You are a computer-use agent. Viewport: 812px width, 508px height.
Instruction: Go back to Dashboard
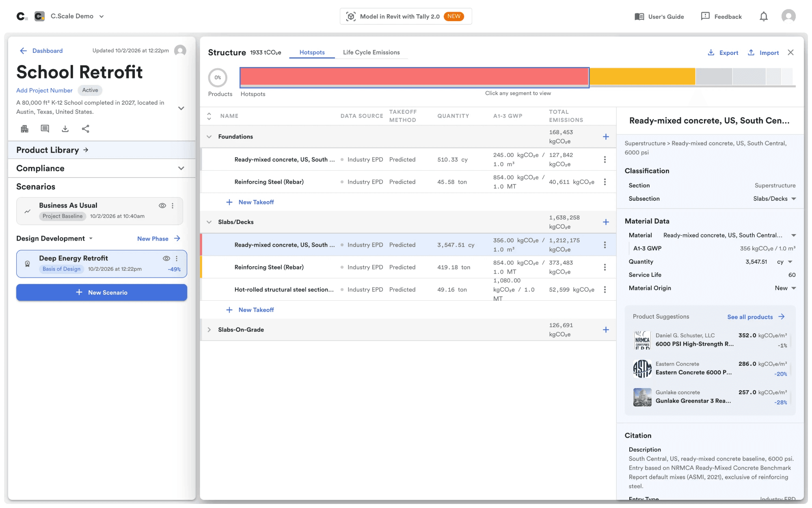tap(41, 51)
